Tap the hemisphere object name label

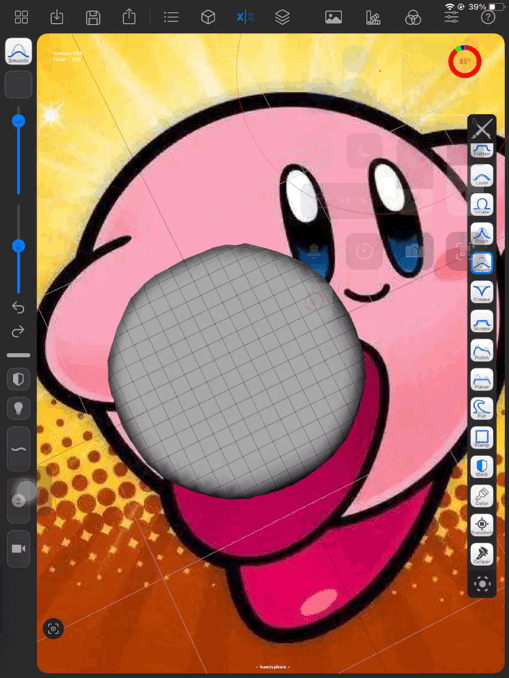(x=273, y=667)
